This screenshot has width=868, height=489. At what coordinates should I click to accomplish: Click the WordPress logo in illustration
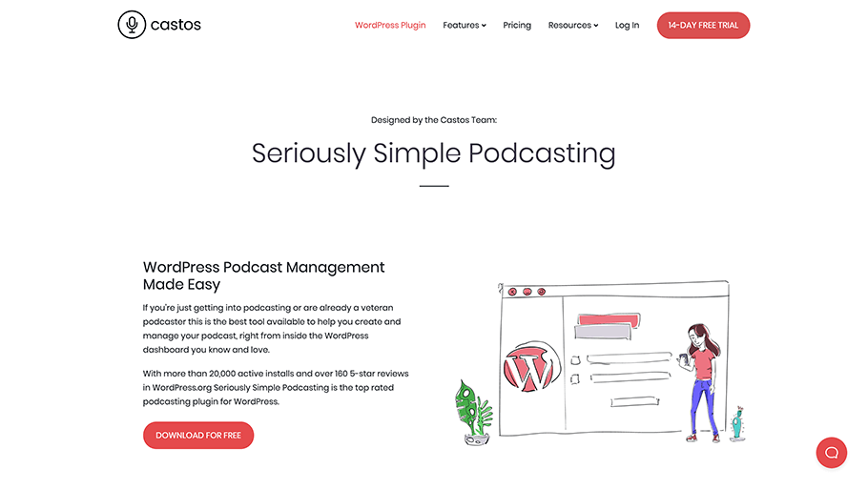[x=530, y=367]
